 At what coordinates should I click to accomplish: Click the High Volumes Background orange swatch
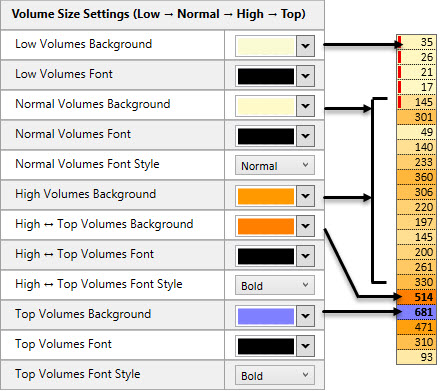[x=266, y=196]
